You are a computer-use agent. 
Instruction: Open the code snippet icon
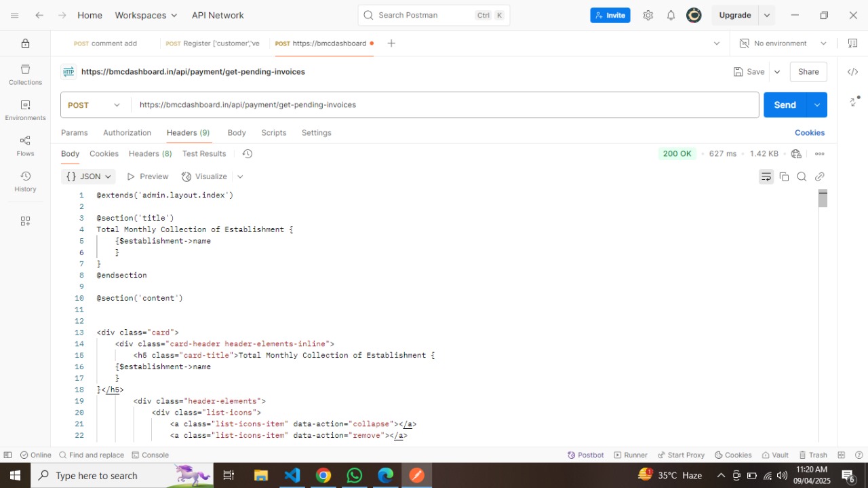[852, 72]
